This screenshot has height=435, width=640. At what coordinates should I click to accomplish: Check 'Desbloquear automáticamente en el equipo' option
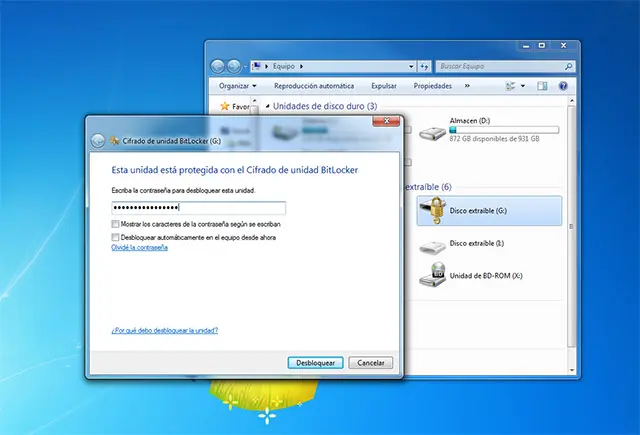(116, 237)
